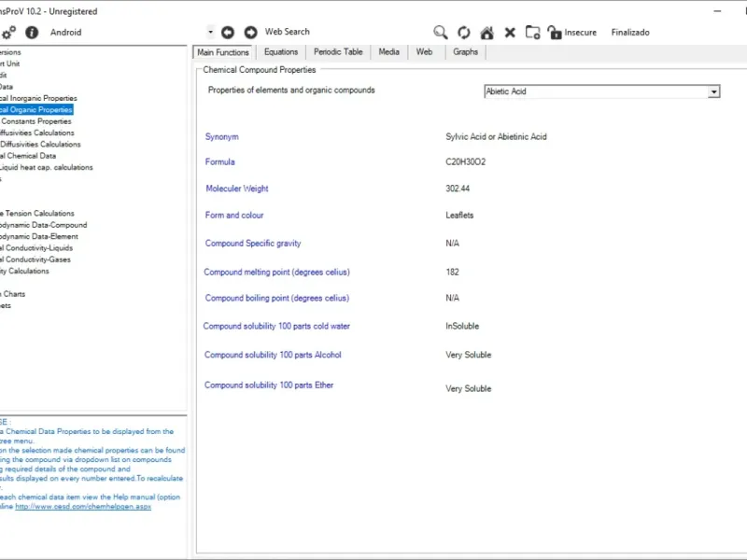
Task: Switch to Equations tab
Action: click(281, 52)
